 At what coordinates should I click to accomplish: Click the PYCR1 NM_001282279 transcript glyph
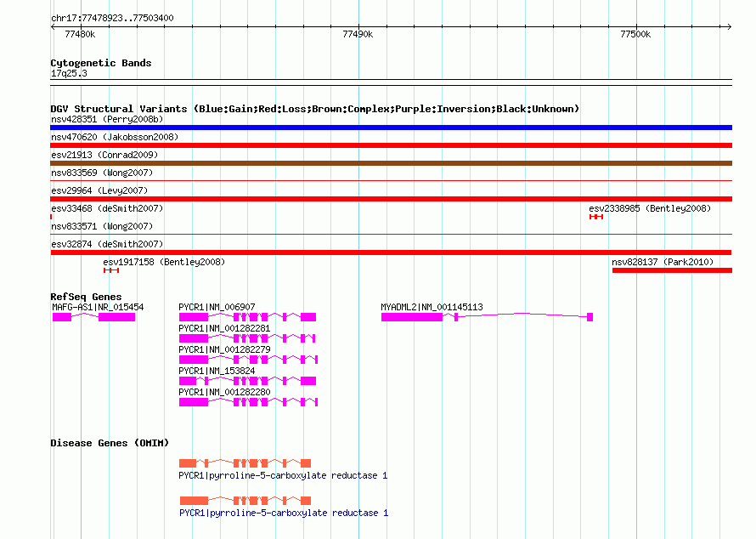[248, 360]
